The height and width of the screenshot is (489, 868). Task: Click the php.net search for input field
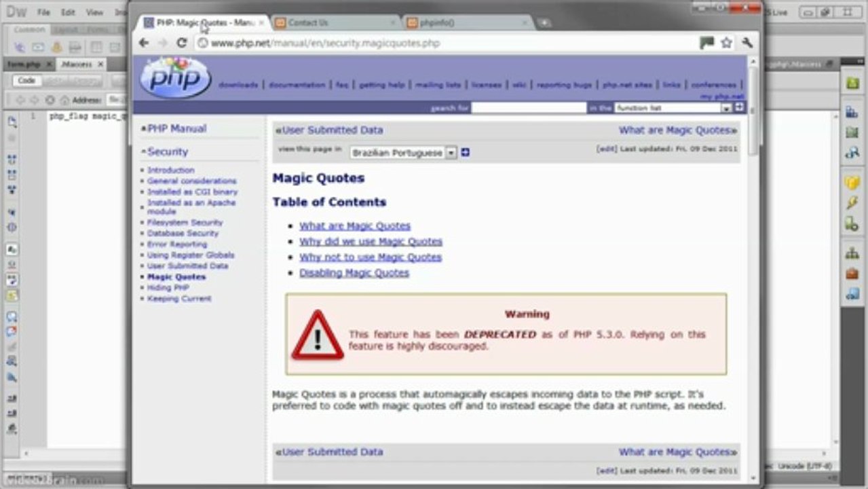coord(529,108)
